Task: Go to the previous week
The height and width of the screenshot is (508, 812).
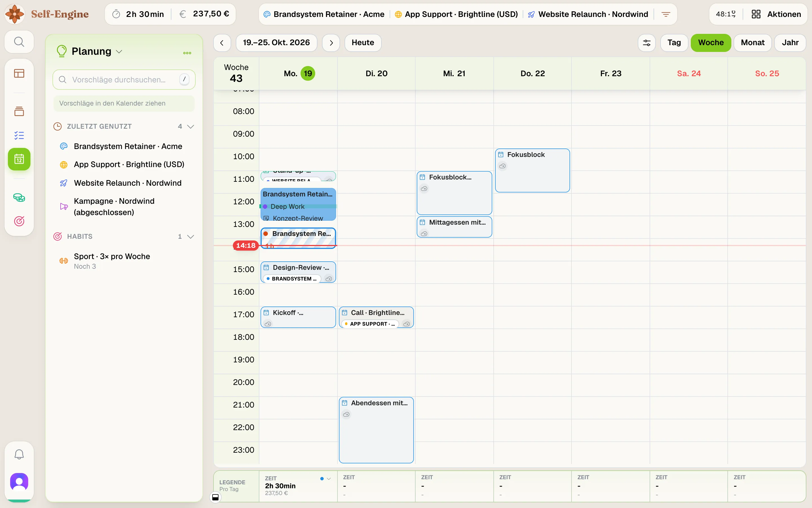Action: coord(222,43)
